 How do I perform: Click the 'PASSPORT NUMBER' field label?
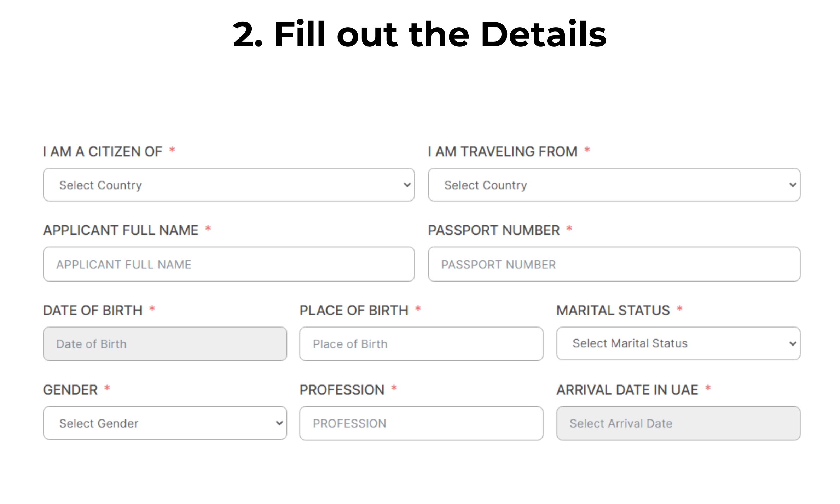coord(494,230)
